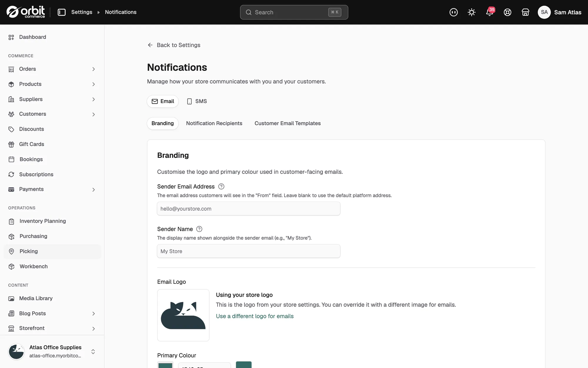Image resolution: width=588 pixels, height=368 pixels.
Task: Select the Branding tab
Action: point(163,123)
